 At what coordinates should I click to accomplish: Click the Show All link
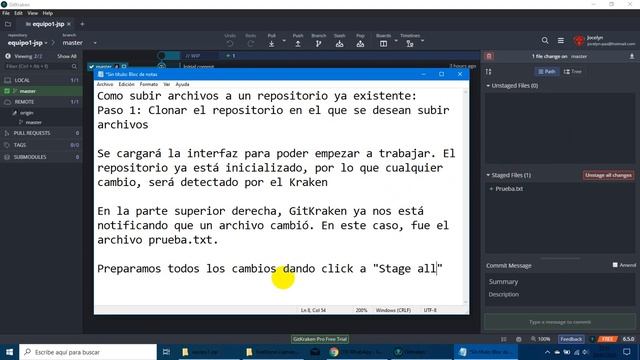coord(67,56)
